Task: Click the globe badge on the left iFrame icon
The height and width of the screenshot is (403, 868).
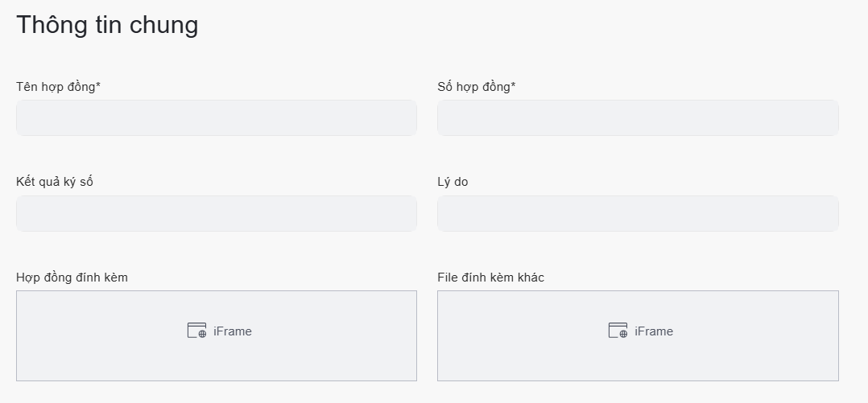Action: [x=202, y=334]
